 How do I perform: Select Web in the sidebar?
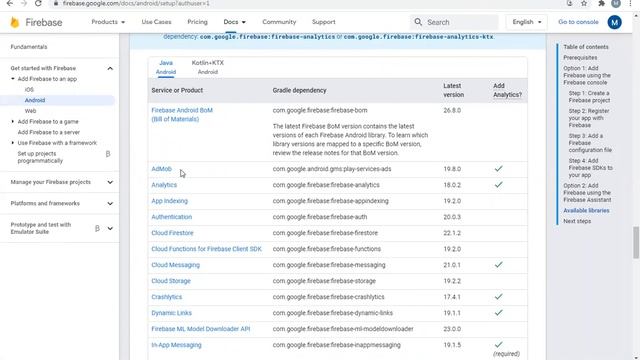(x=30, y=111)
